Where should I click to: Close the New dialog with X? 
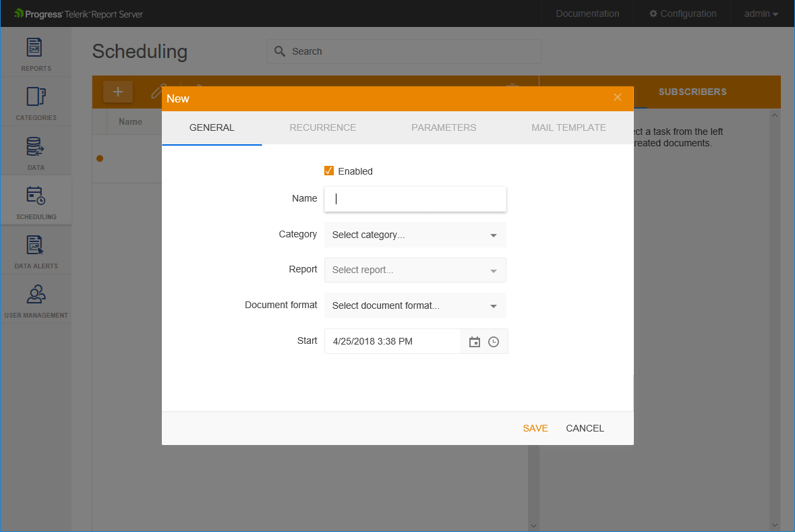click(617, 98)
